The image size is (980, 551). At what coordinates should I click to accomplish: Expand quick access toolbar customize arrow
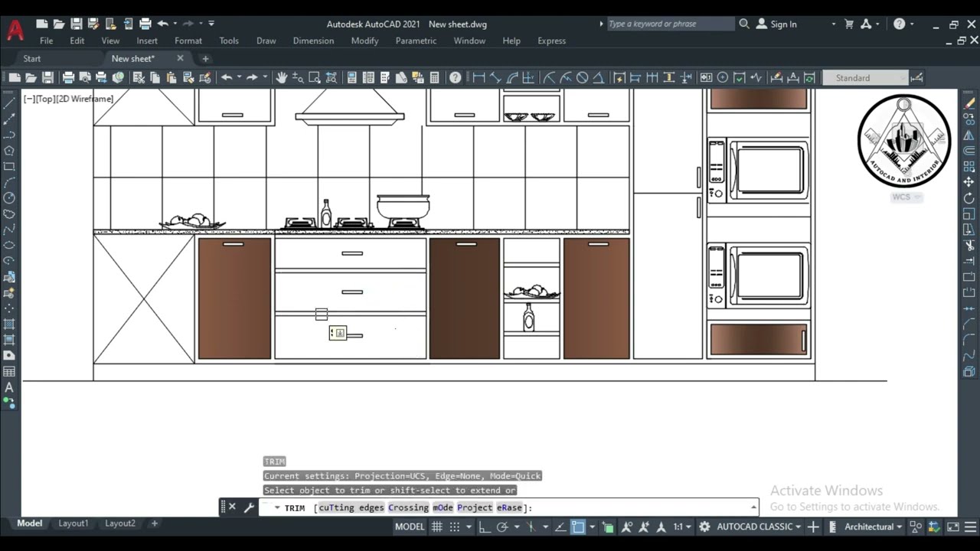(211, 24)
